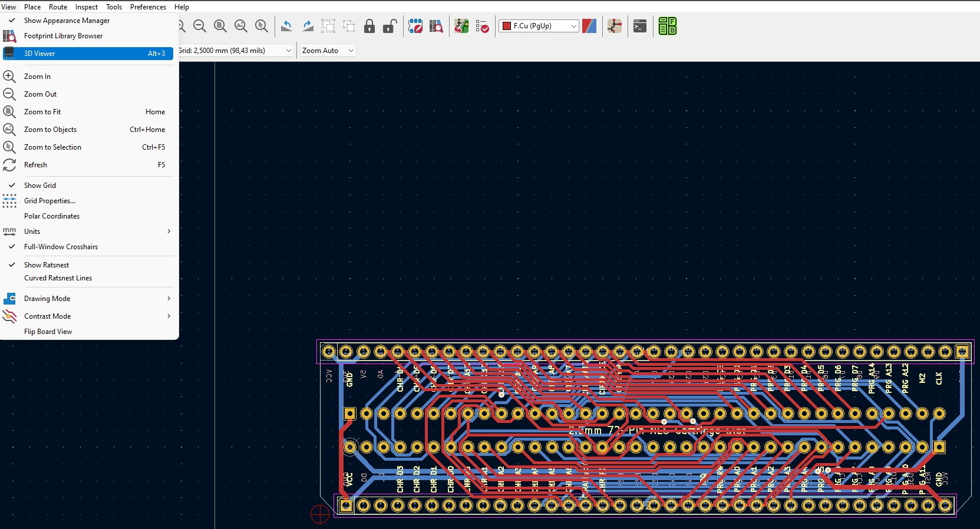Open the Grid size dropdown
980x529 pixels.
point(236,51)
